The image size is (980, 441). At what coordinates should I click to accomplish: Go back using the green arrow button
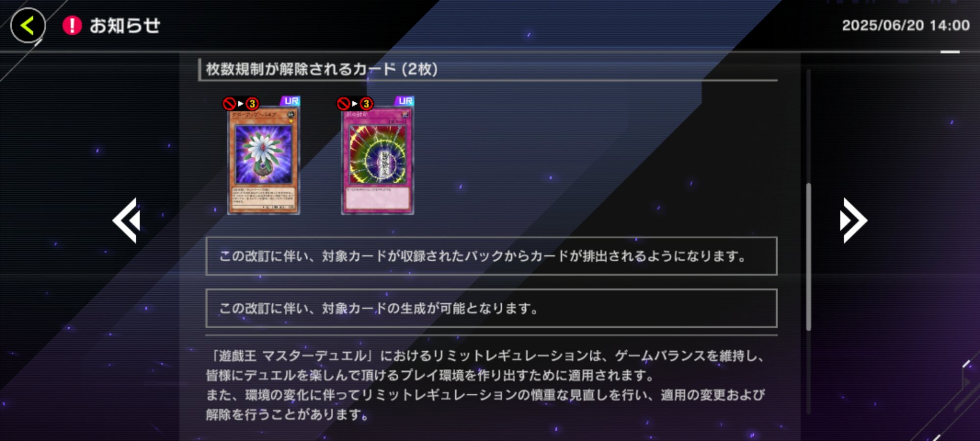tap(28, 25)
